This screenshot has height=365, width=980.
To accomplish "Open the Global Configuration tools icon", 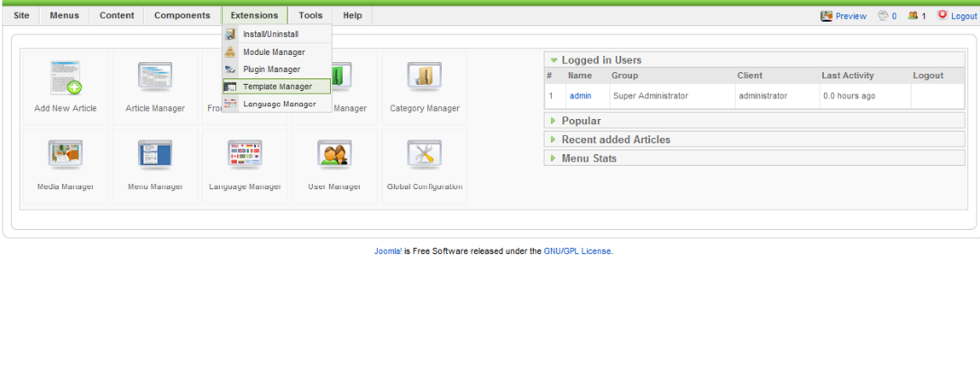I will tap(425, 155).
